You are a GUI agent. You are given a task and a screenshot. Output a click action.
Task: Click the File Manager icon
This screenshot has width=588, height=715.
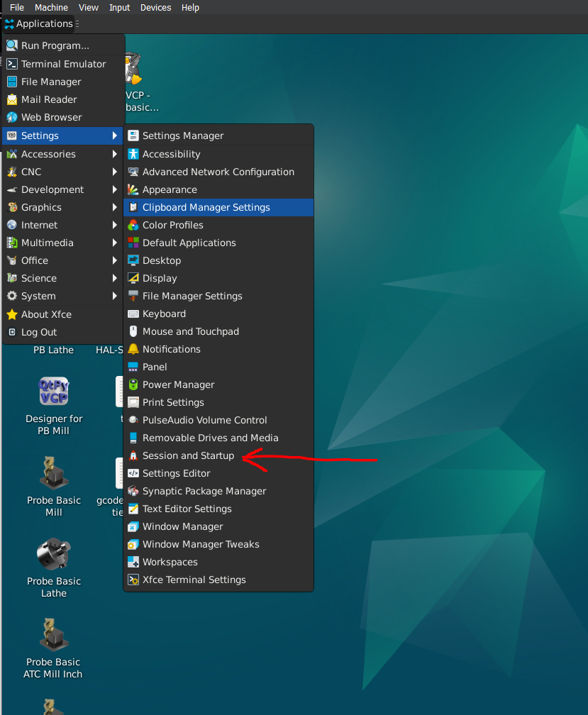[12, 82]
